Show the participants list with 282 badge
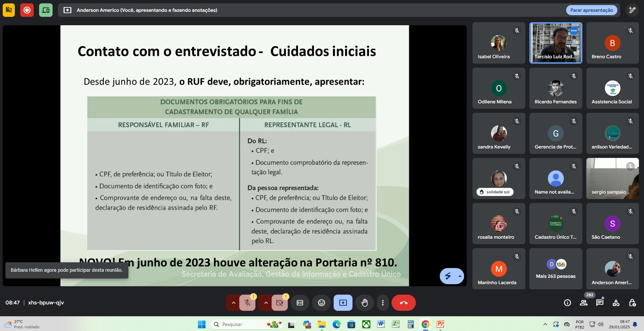Image resolution: width=644 pixels, height=331 pixels. 584,303
